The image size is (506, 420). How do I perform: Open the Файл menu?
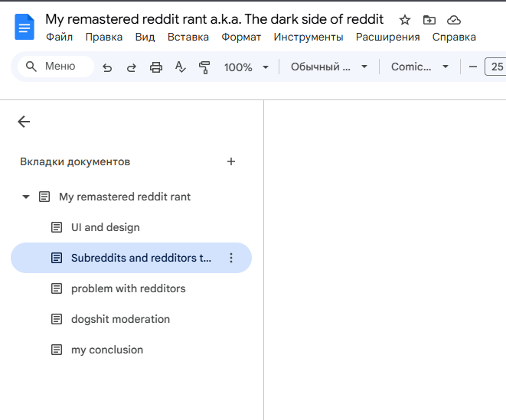pos(60,37)
